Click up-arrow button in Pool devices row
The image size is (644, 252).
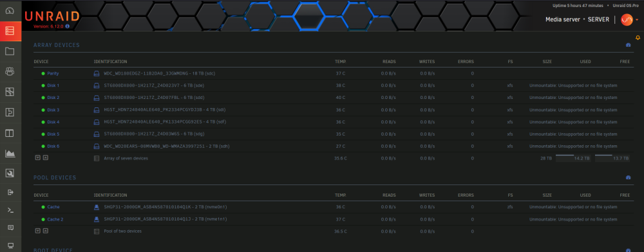coord(45,231)
